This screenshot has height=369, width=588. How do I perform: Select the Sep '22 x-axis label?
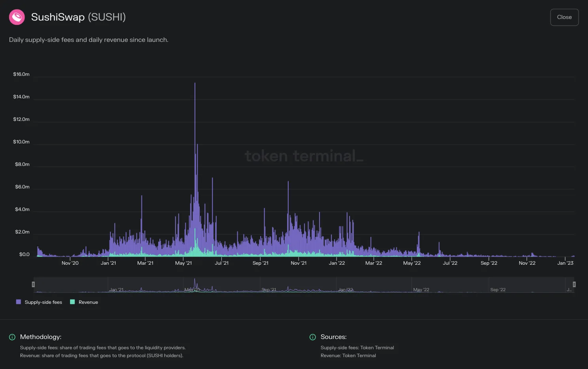pyautogui.click(x=489, y=263)
